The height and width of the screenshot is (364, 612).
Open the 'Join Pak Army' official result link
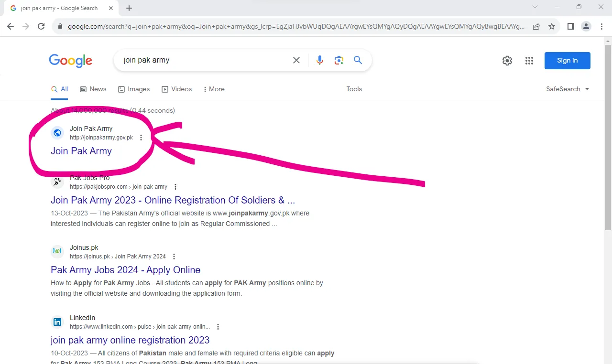pos(81,151)
